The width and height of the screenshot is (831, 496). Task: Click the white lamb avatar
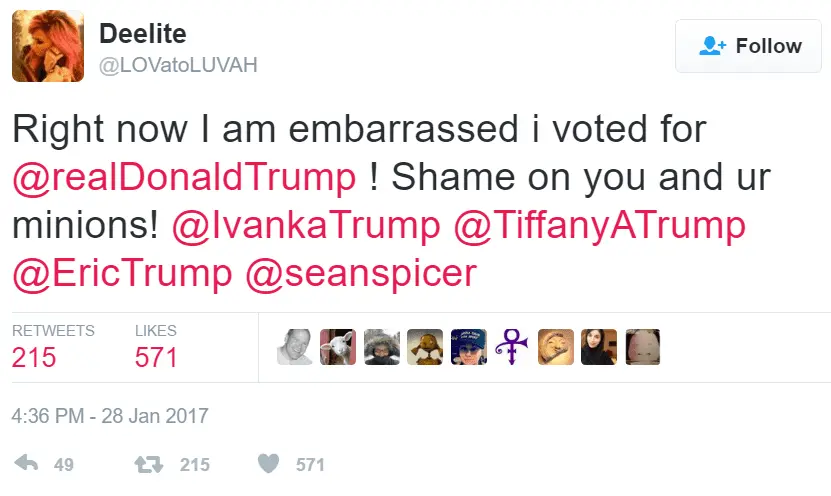(x=337, y=347)
